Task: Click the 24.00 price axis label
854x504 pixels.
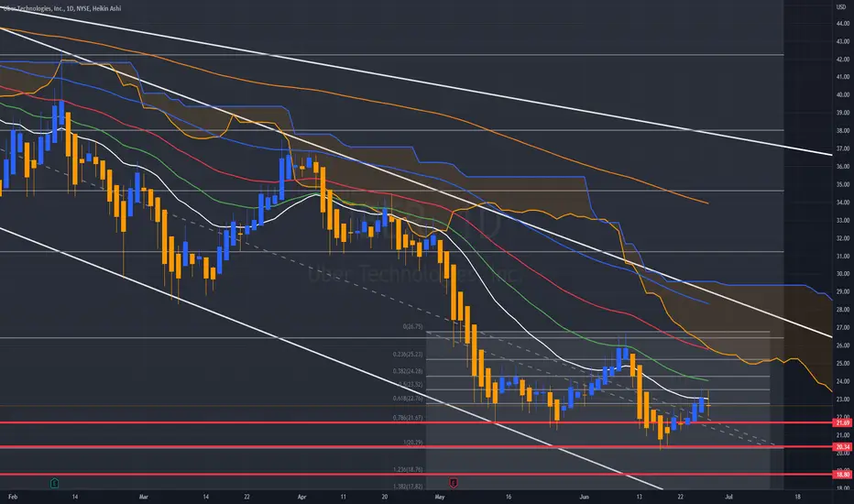Action: point(843,381)
